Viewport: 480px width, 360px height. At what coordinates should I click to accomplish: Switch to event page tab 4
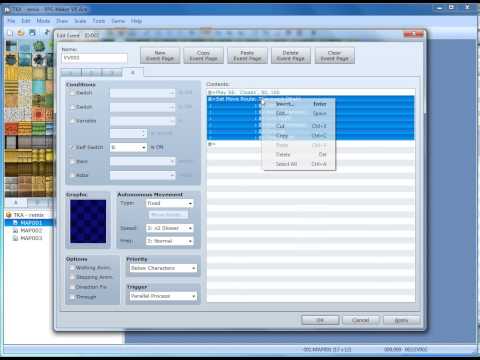(x=133, y=72)
